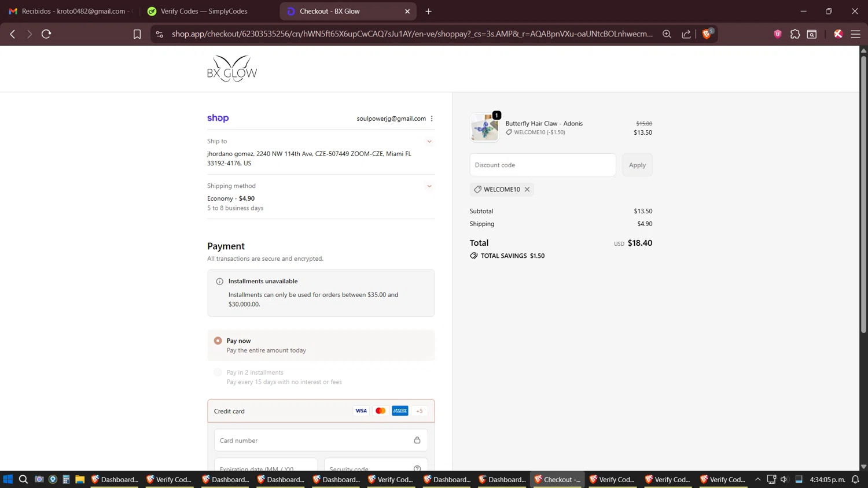Select Pay in 2 installments option
Screen dimensions: 868x488
point(218,372)
